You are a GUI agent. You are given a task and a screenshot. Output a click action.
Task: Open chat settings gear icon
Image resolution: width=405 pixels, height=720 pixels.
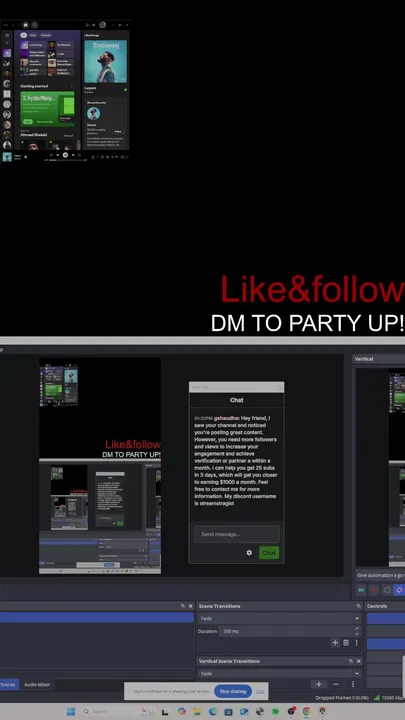tap(249, 553)
